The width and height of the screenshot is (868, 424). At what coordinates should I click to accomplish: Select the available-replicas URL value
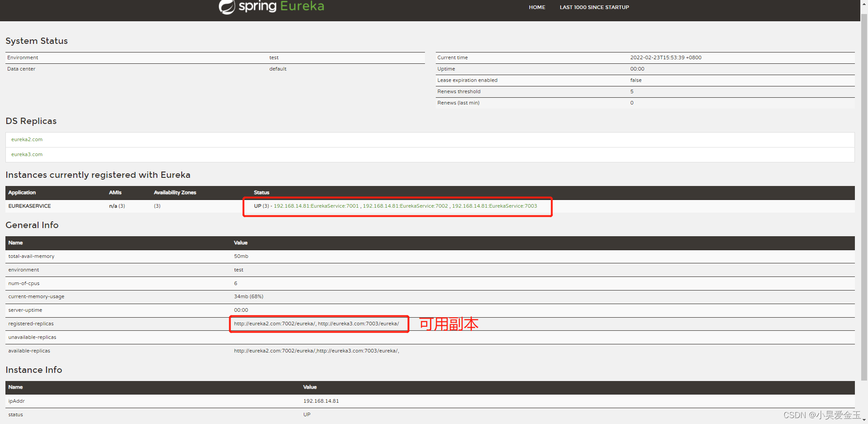click(x=316, y=351)
